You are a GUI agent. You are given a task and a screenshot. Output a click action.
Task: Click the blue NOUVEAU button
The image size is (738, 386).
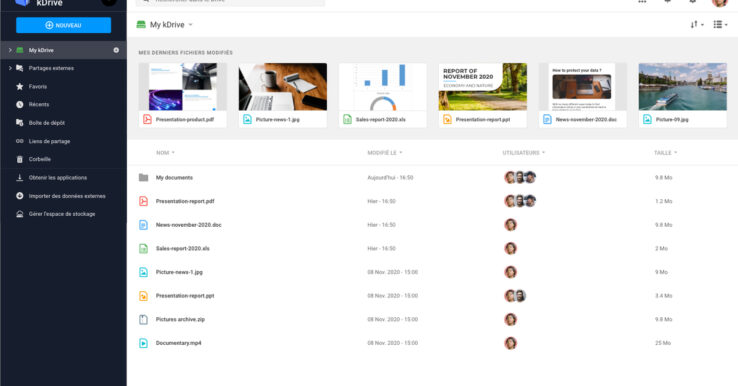(x=64, y=25)
